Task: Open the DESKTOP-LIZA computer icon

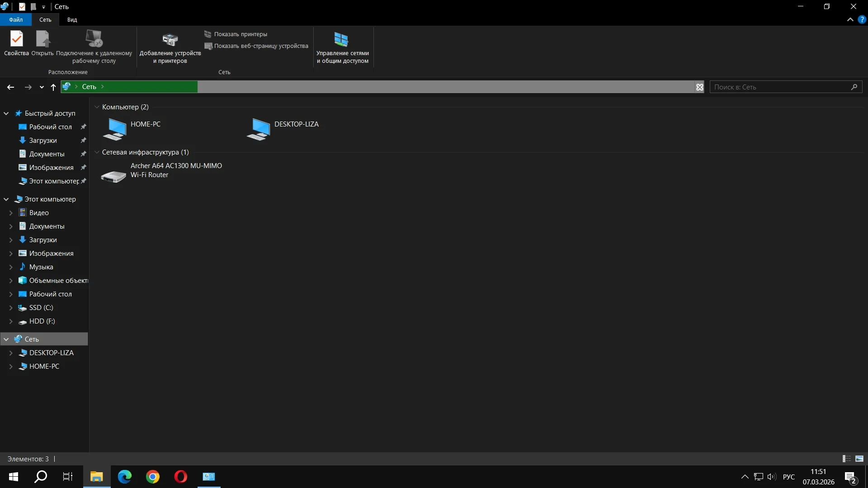Action: click(x=259, y=129)
